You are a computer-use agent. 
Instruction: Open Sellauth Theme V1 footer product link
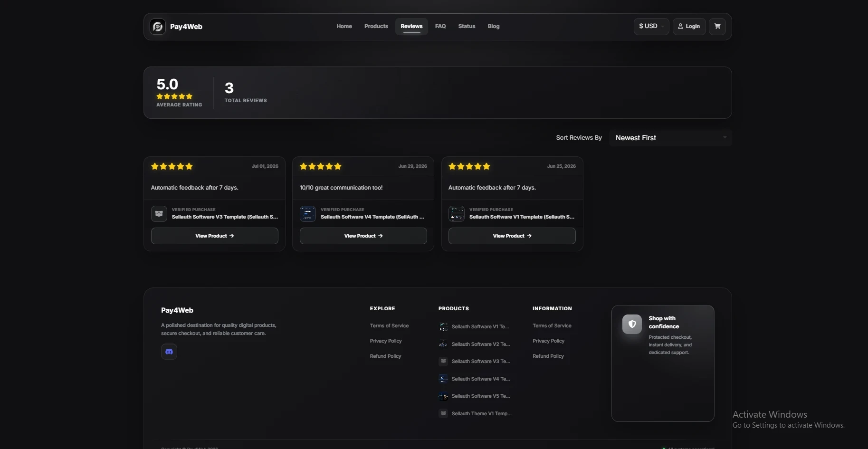pyautogui.click(x=482, y=413)
